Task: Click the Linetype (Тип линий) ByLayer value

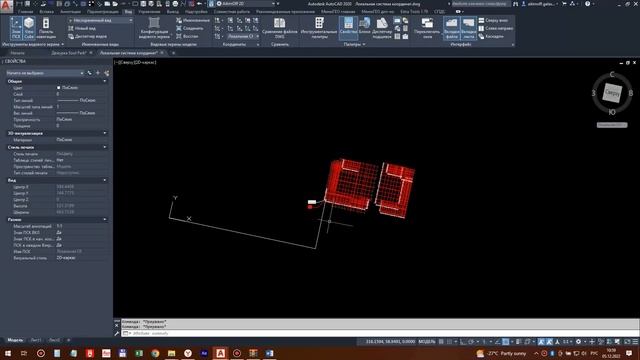Action: [x=76, y=100]
